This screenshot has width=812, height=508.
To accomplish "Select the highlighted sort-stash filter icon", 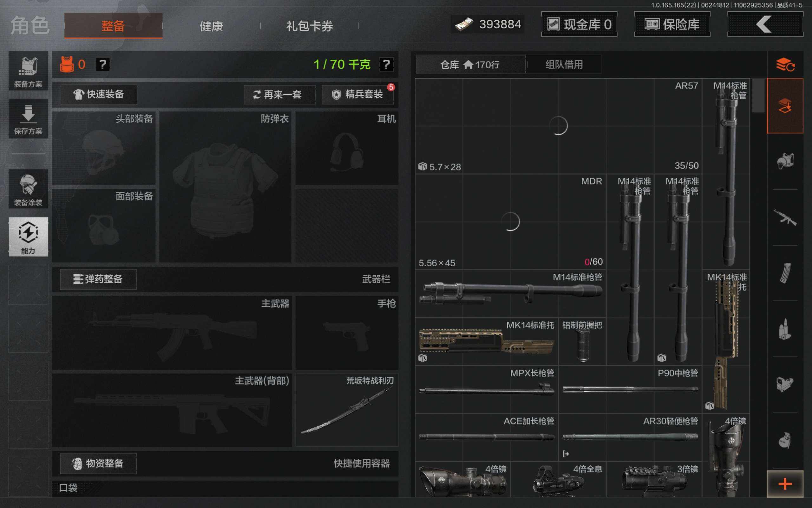I will click(785, 106).
